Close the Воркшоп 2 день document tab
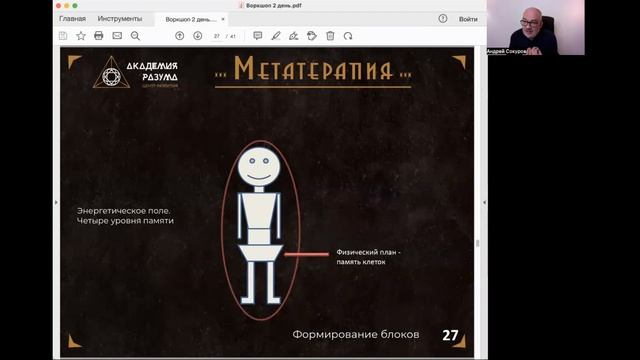Image resolution: width=640 pixels, height=360 pixels. (223, 19)
